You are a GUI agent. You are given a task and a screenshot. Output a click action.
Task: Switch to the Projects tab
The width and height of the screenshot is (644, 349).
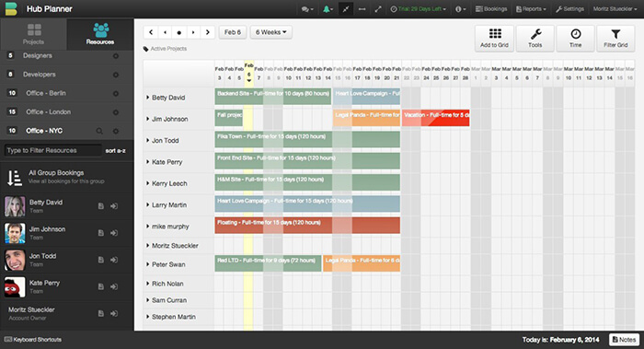click(34, 34)
